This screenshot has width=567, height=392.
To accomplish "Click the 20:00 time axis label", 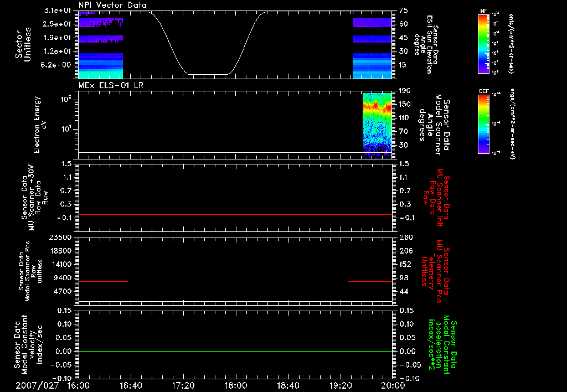I will point(393,385).
